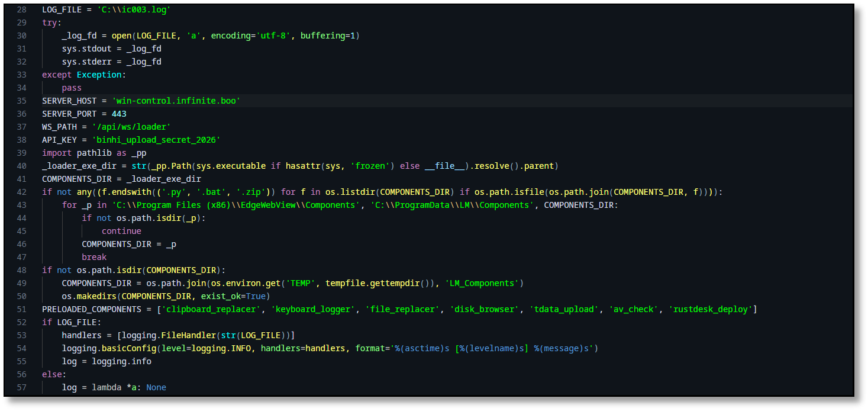
Task: Click the "except Exception:" statement
Action: pos(84,75)
